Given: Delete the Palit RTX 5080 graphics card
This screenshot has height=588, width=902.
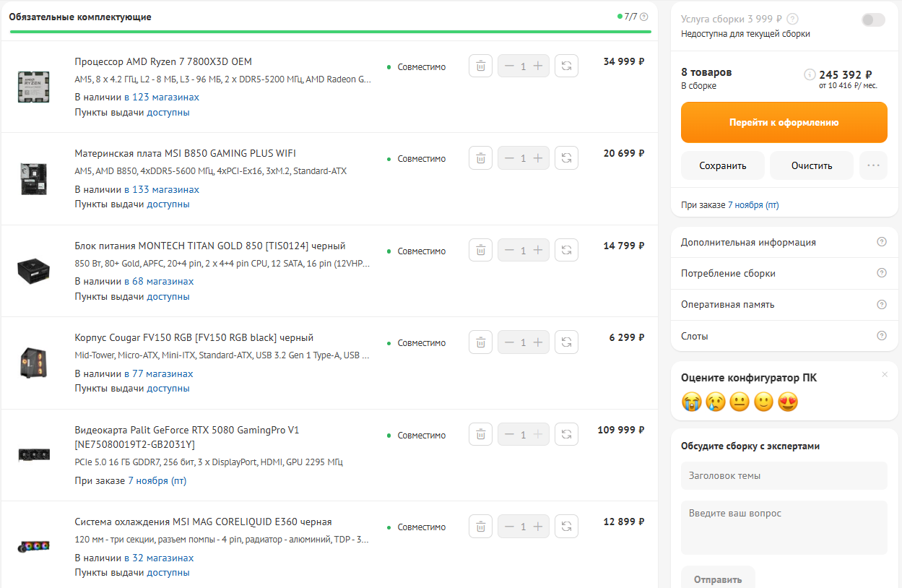Looking at the screenshot, I should click(480, 434).
